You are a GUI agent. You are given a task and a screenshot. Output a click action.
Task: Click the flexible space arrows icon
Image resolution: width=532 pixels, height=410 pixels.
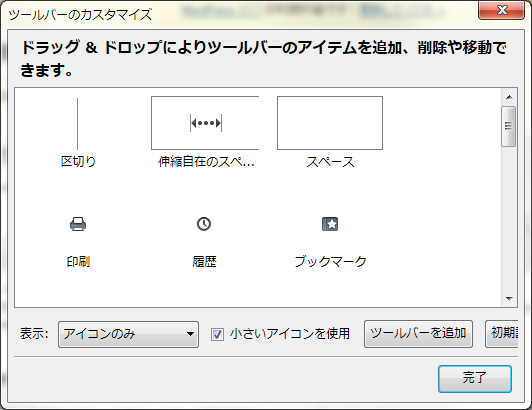coord(206,123)
